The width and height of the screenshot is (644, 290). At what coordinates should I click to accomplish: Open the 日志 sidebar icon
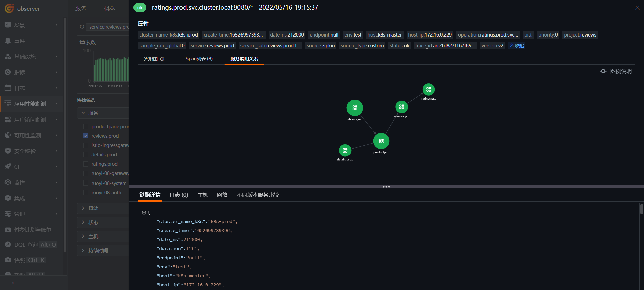click(8, 88)
